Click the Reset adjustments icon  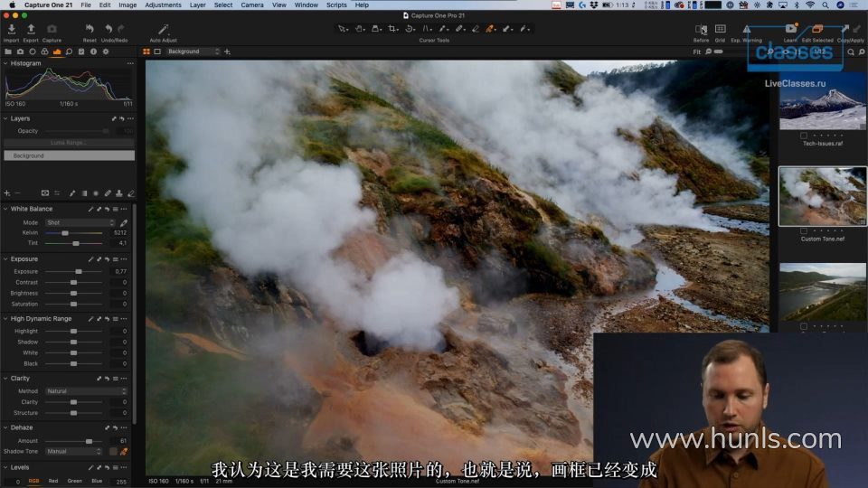click(x=90, y=30)
